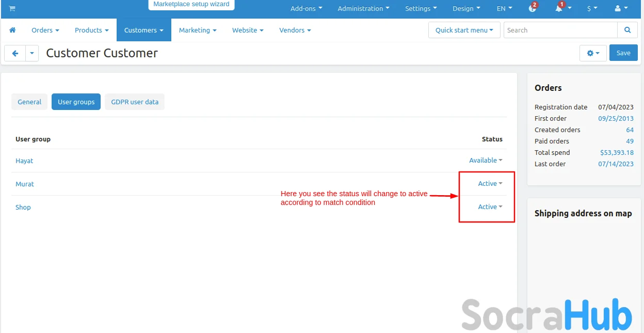Image resolution: width=644 pixels, height=333 pixels.
Task: Open the GDPR user data tab
Action: pos(135,102)
